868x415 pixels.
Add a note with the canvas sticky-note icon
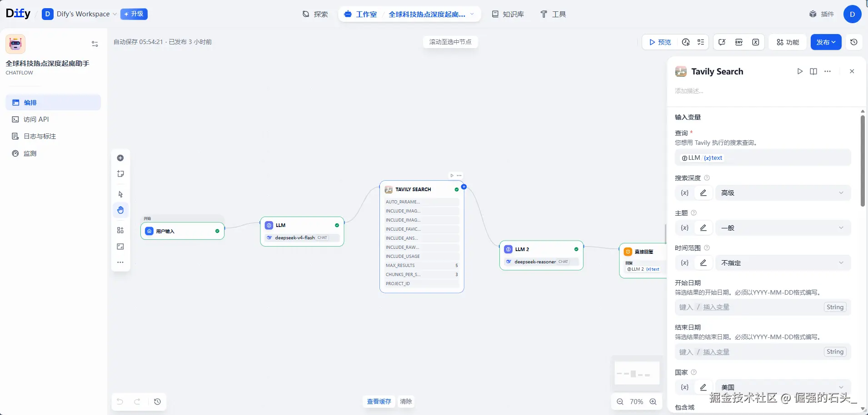click(120, 174)
